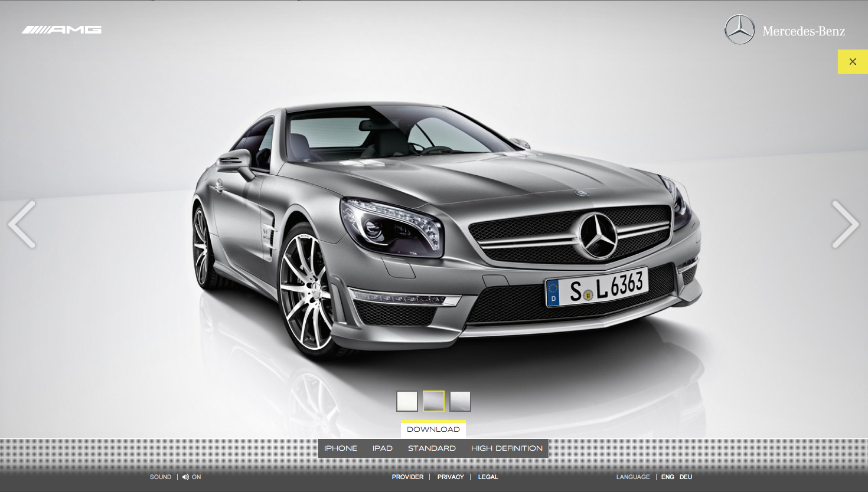Go to the next image with right arrow
The image size is (868, 492).
click(846, 224)
